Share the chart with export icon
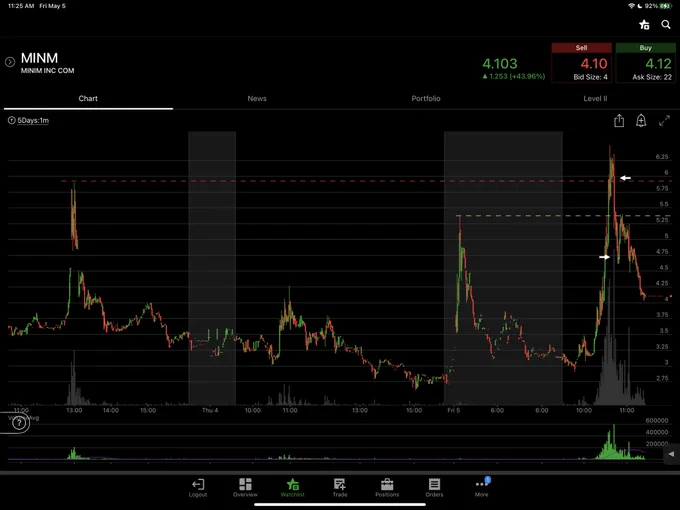 tap(619, 121)
